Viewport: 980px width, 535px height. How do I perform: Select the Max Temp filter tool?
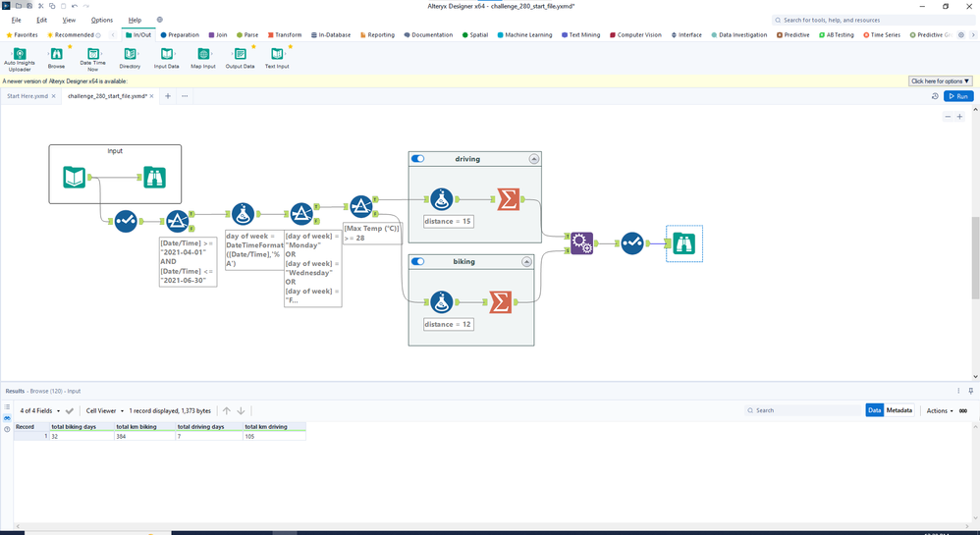(x=360, y=207)
